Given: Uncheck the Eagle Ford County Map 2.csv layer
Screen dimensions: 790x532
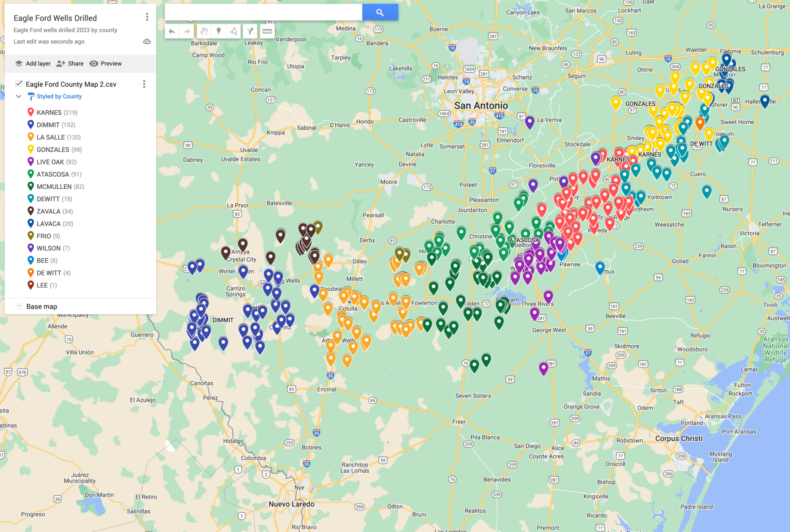Looking at the screenshot, I should (19, 84).
